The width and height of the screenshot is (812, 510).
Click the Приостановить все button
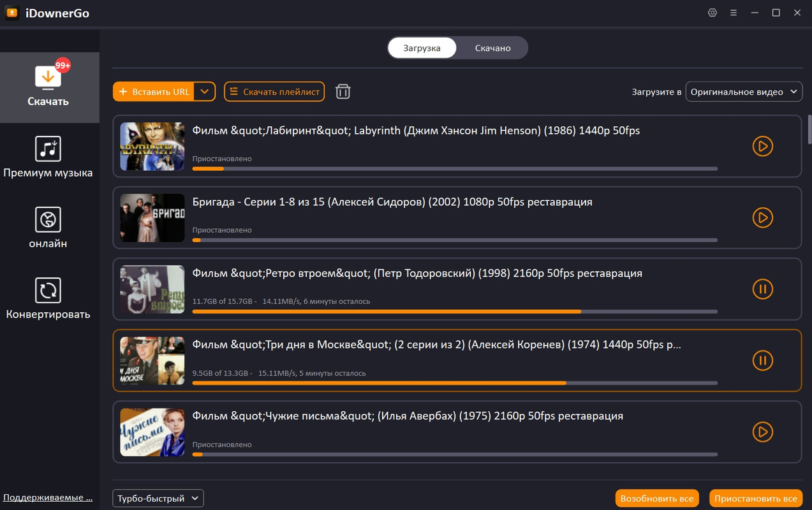pyautogui.click(x=756, y=499)
